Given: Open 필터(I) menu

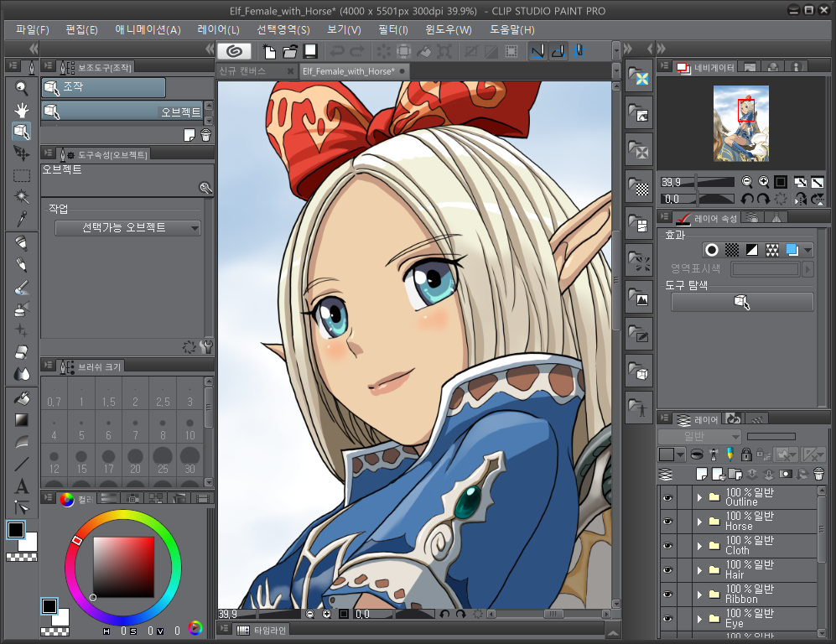Looking at the screenshot, I should coord(393,30).
